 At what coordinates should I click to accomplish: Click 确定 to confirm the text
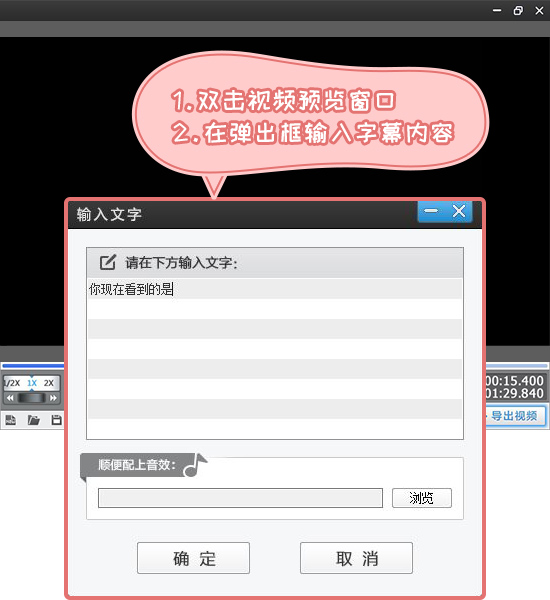(193, 558)
